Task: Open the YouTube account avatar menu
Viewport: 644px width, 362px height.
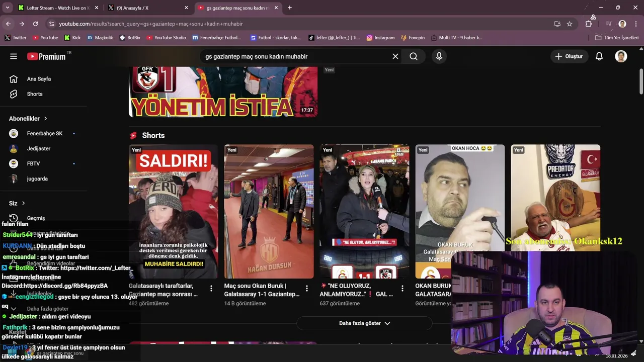Action: (x=621, y=56)
